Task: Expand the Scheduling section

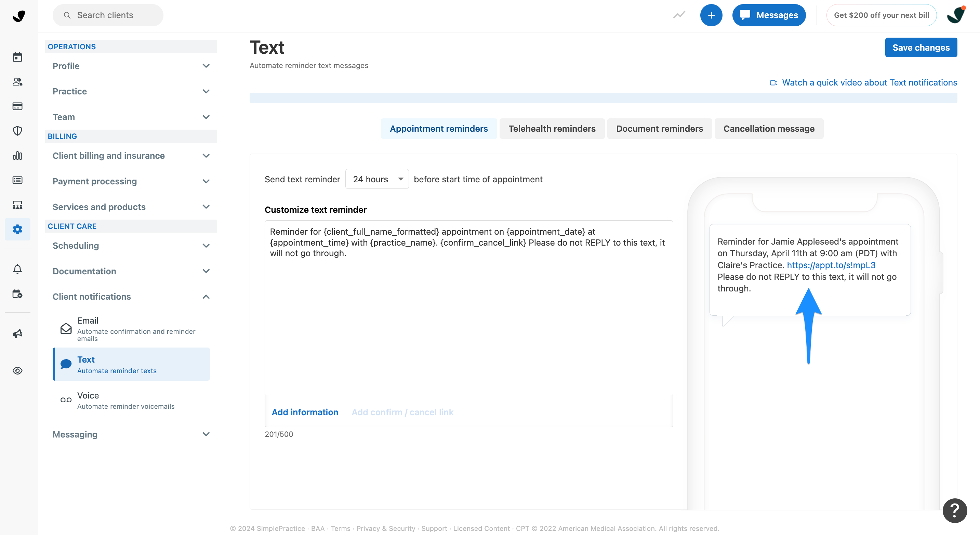Action: pyautogui.click(x=131, y=245)
